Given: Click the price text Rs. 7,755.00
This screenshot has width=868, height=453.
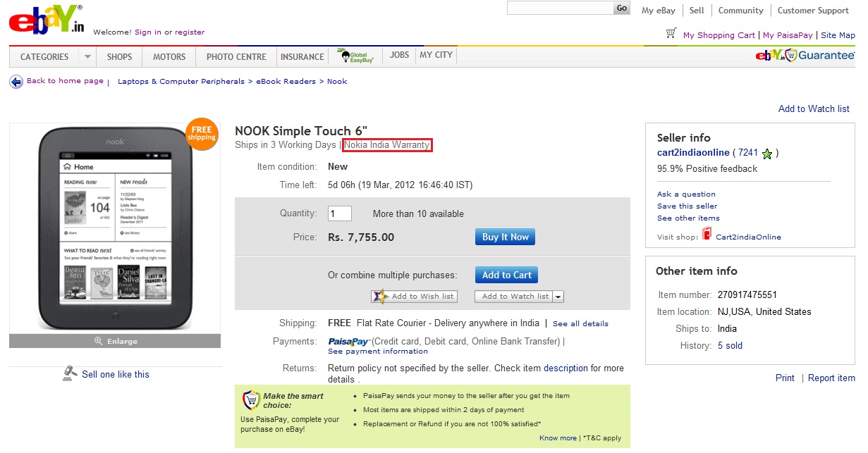Looking at the screenshot, I should click(x=361, y=237).
